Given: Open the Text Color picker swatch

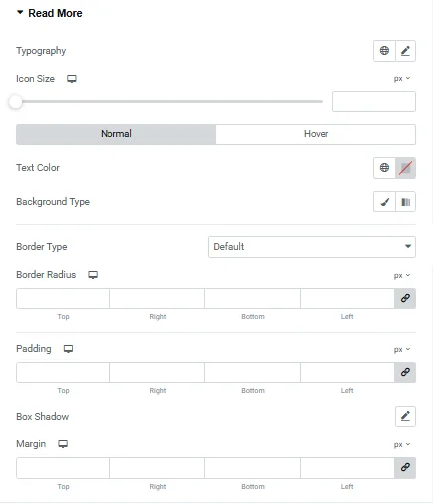Looking at the screenshot, I should pyautogui.click(x=405, y=168).
